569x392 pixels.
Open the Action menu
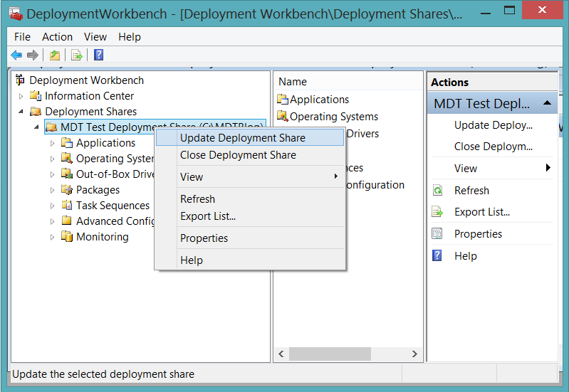point(57,36)
